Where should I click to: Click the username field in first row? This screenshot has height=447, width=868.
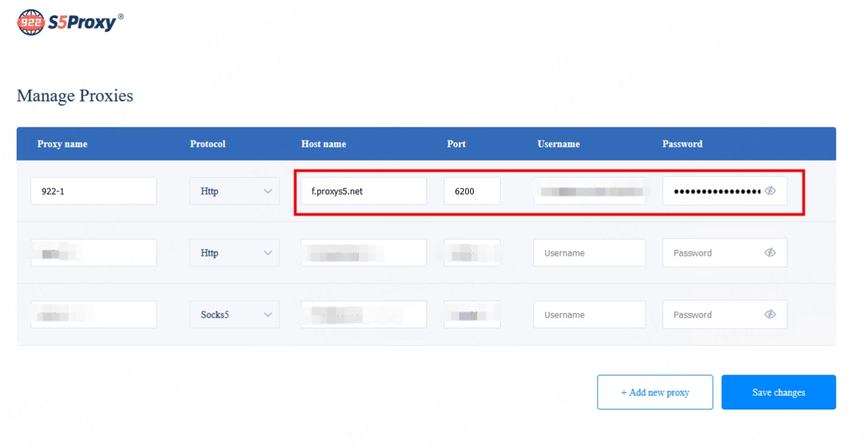[589, 191]
